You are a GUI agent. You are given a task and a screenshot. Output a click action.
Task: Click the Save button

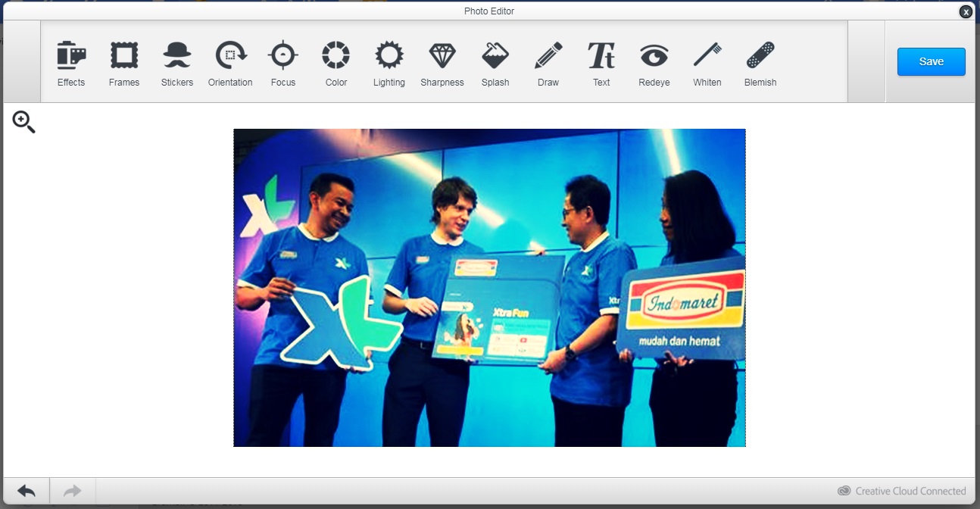(x=932, y=61)
